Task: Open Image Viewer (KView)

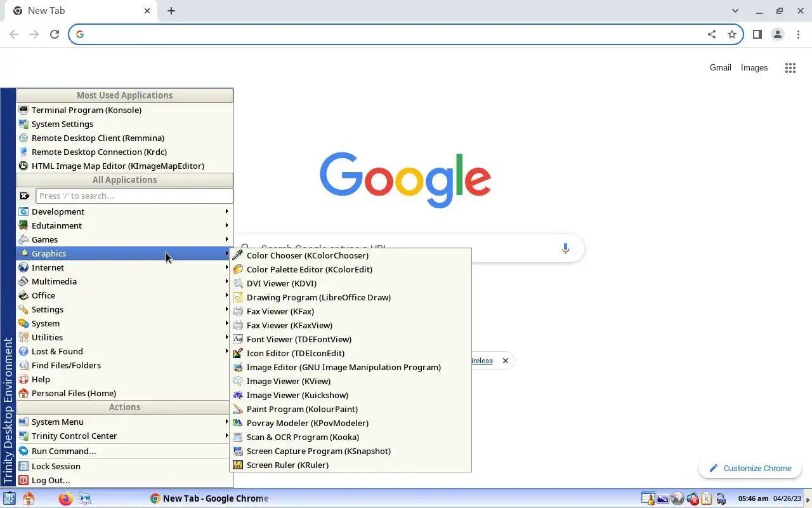Action: [350, 381]
